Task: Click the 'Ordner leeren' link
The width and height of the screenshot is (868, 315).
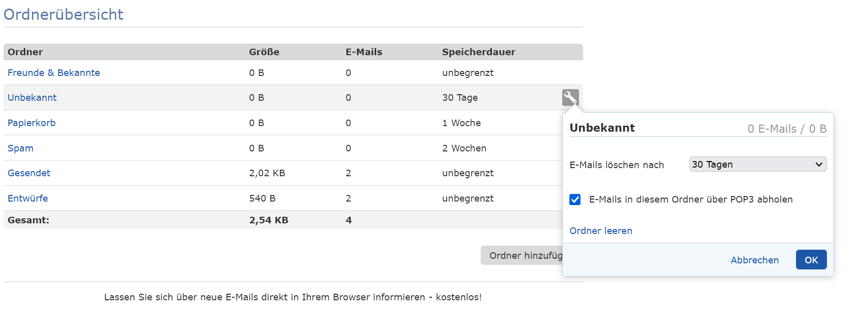Action: (x=601, y=231)
